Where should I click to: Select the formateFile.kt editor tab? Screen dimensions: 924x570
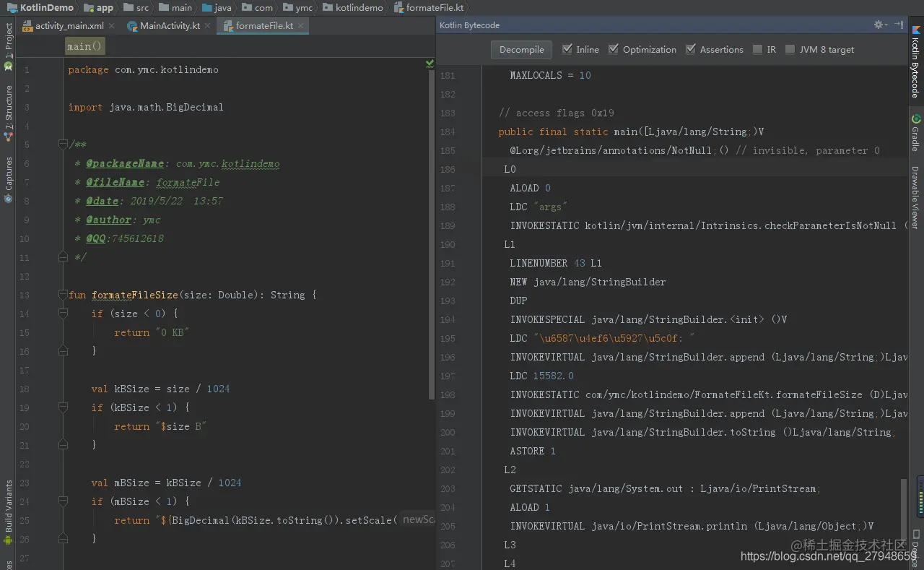(x=264, y=25)
